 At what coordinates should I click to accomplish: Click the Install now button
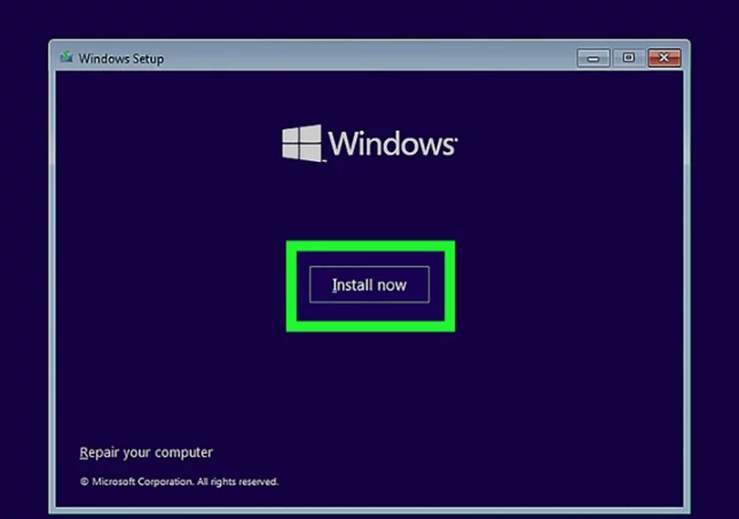click(x=369, y=284)
